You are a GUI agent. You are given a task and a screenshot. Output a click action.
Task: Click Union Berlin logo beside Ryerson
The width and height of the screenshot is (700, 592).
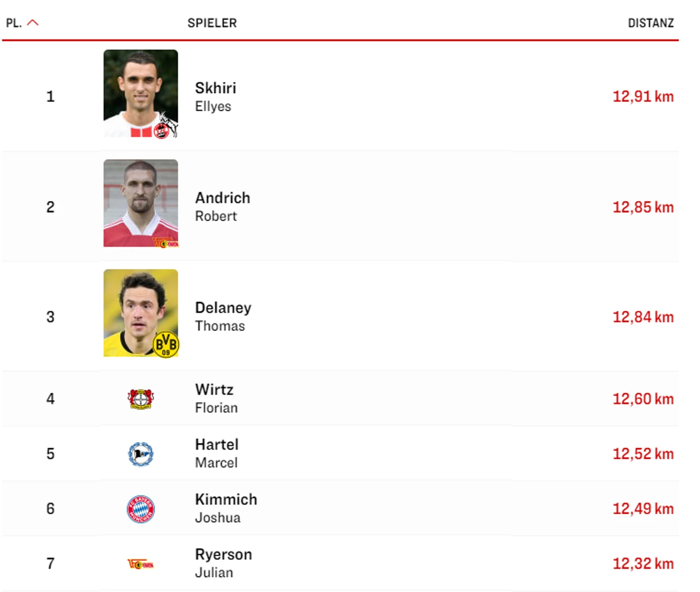[x=140, y=564]
